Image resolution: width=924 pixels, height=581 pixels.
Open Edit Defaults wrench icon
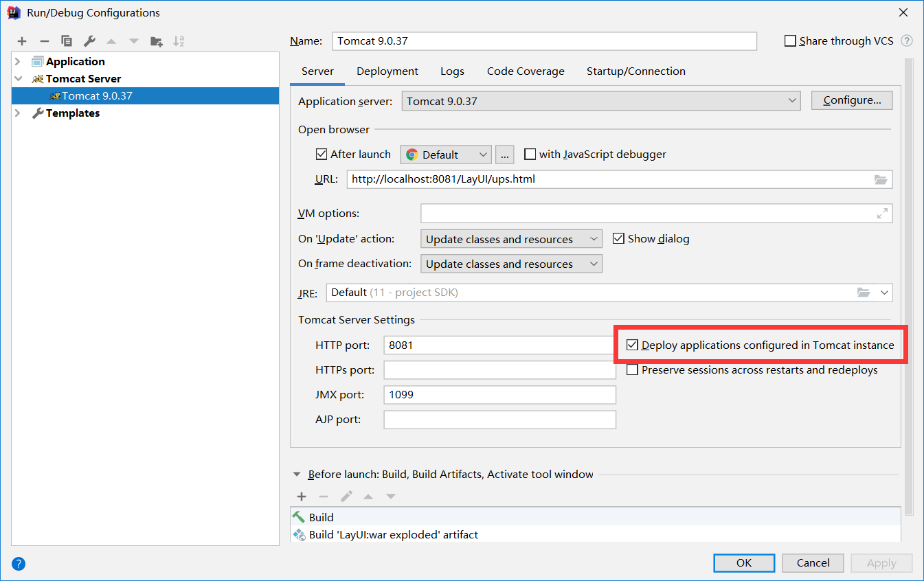pyautogui.click(x=89, y=41)
